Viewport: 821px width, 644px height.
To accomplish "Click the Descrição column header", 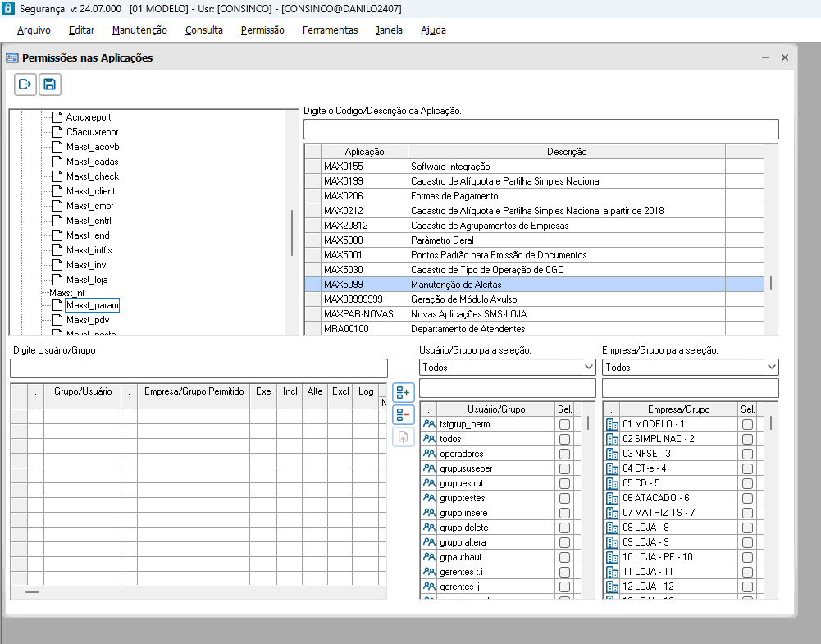I will click(x=566, y=152).
